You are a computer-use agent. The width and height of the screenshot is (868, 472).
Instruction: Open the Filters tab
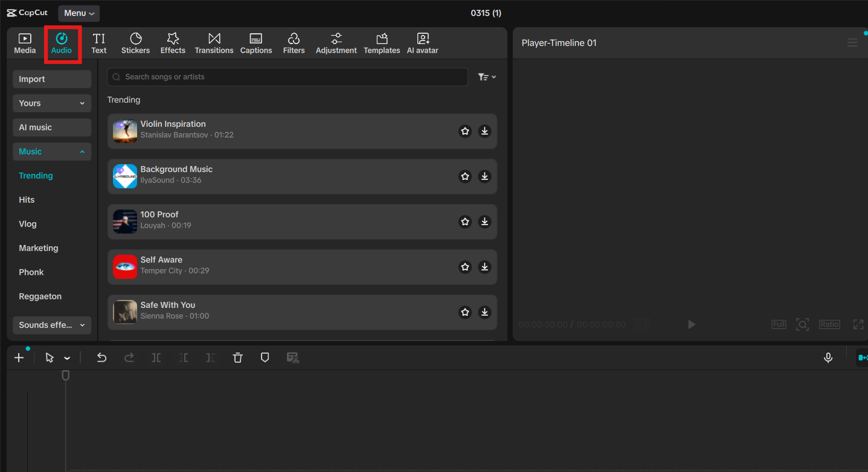point(294,43)
